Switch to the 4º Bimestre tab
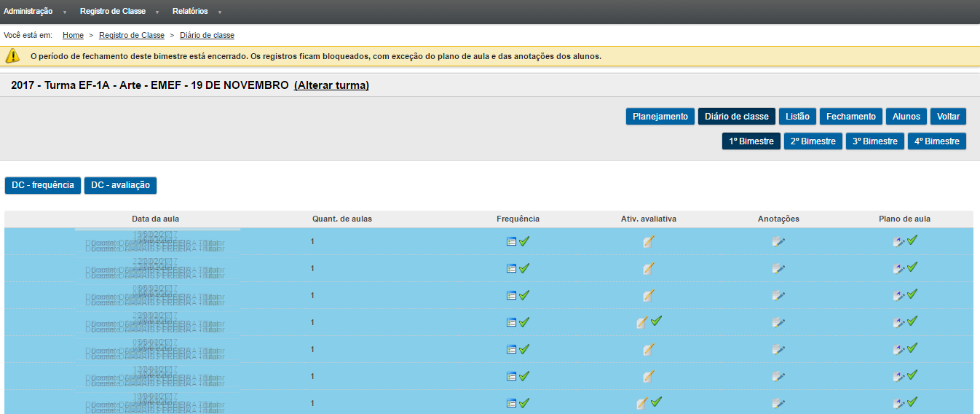 (936, 141)
